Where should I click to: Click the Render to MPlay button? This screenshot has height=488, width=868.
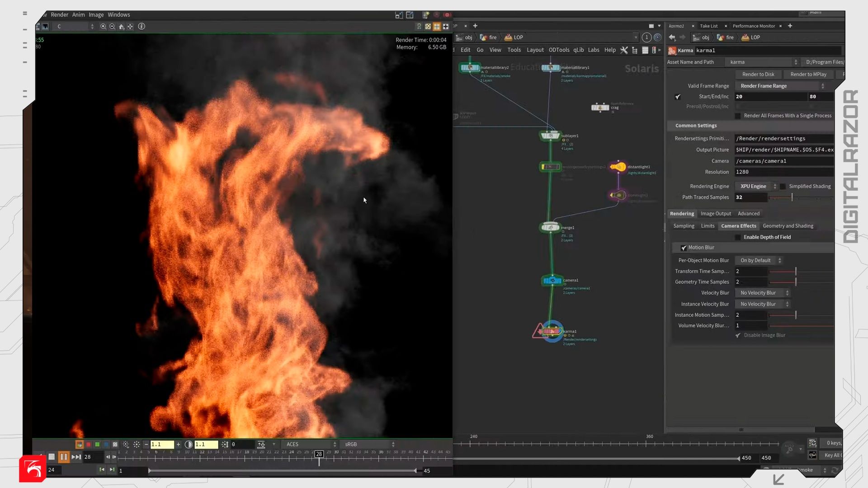coord(808,74)
